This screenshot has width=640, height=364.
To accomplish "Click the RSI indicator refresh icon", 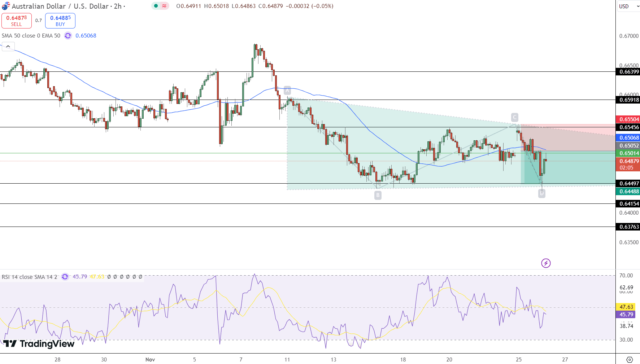I will coord(65,277).
